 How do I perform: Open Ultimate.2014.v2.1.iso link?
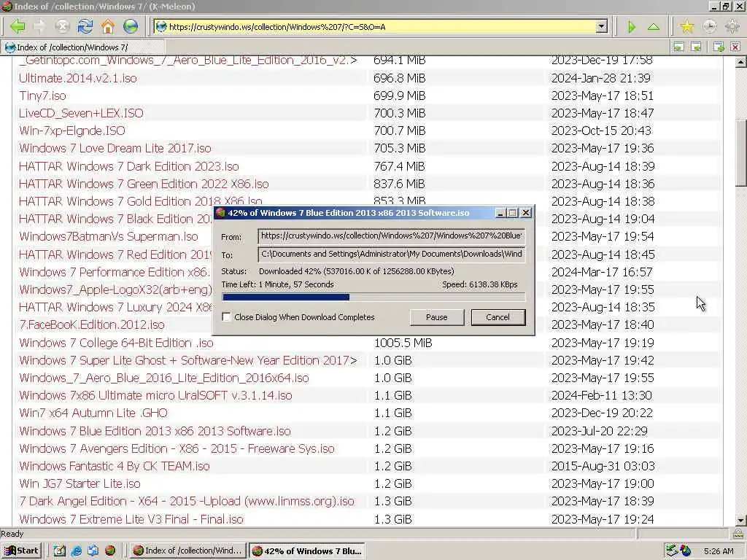[77, 78]
